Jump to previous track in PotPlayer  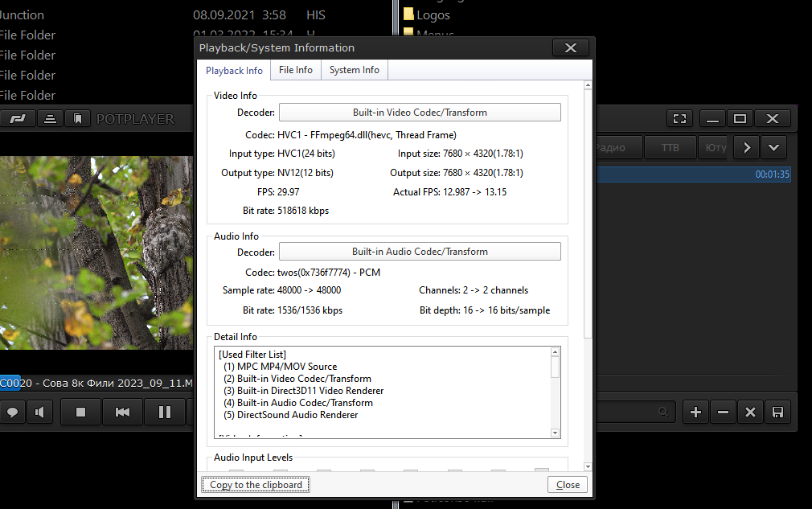pos(123,413)
